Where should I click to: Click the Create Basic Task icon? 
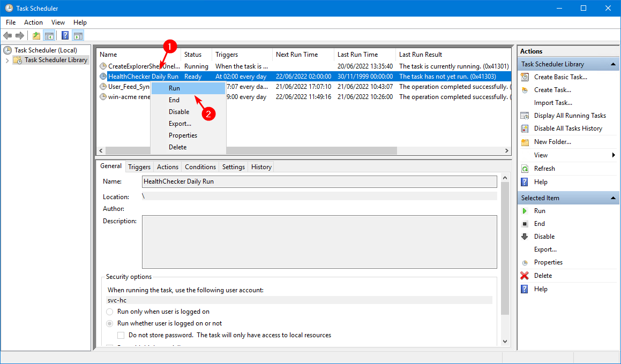click(x=525, y=77)
